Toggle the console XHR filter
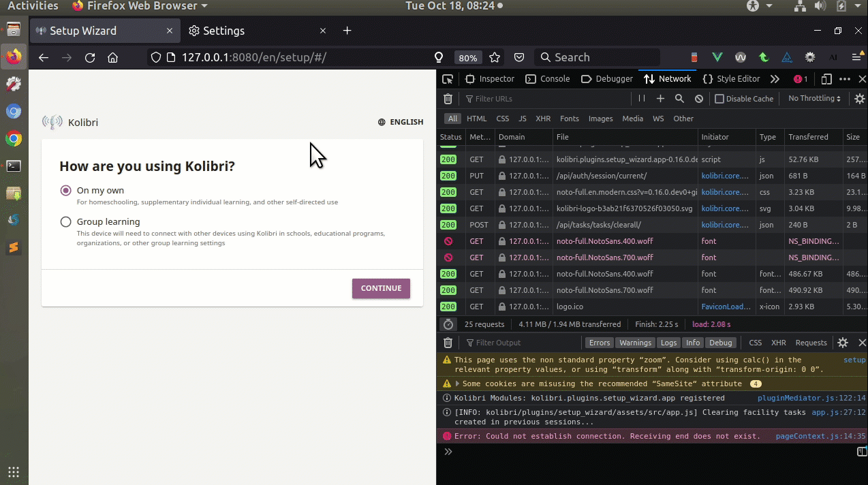The height and width of the screenshot is (485, 868). (778, 343)
